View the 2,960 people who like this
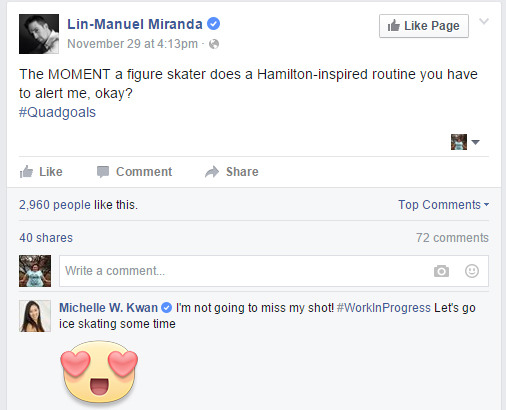This screenshot has height=410, width=506. [x=55, y=205]
